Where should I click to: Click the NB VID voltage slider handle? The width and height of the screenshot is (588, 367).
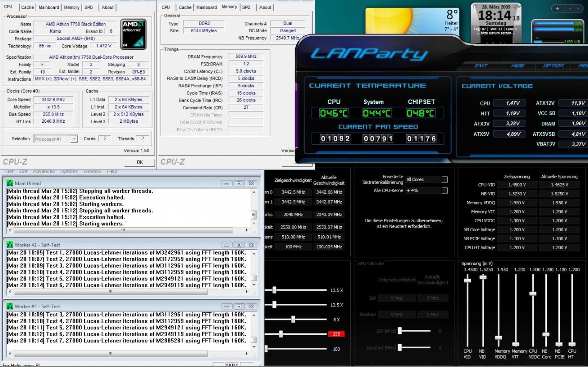(x=483, y=277)
